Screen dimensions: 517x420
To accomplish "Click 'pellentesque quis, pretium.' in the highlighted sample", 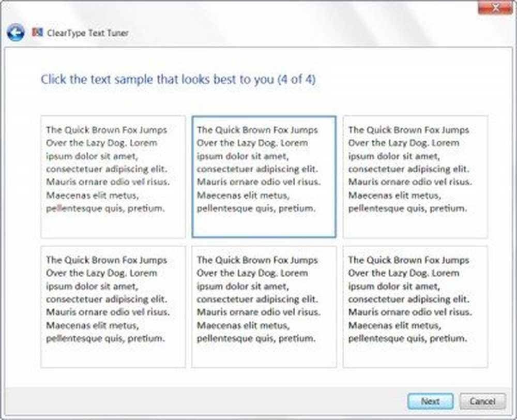I will 256,208.
